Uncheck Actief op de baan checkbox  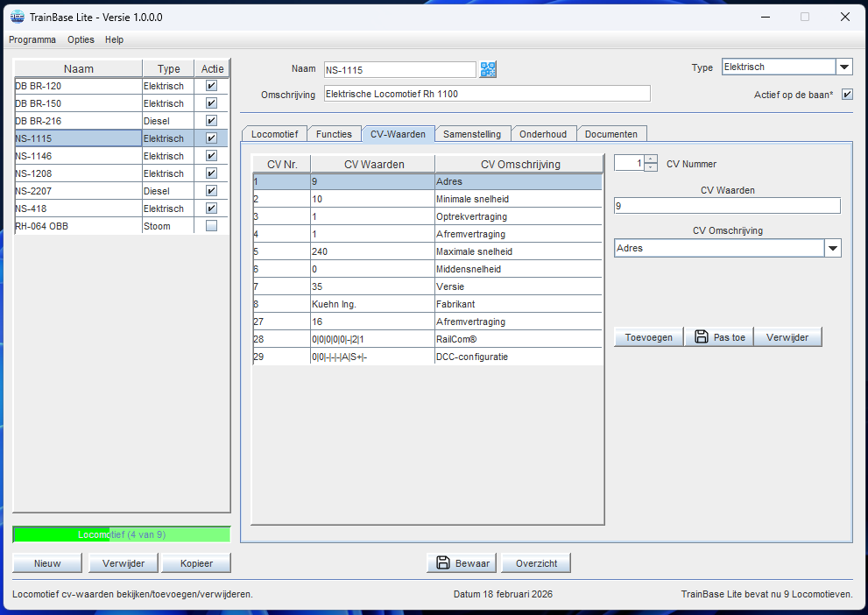click(846, 95)
